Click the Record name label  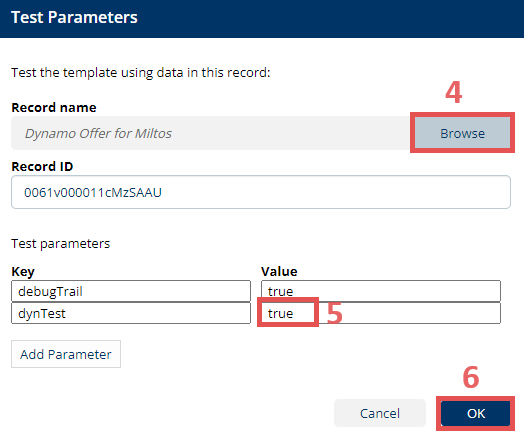[54, 108]
